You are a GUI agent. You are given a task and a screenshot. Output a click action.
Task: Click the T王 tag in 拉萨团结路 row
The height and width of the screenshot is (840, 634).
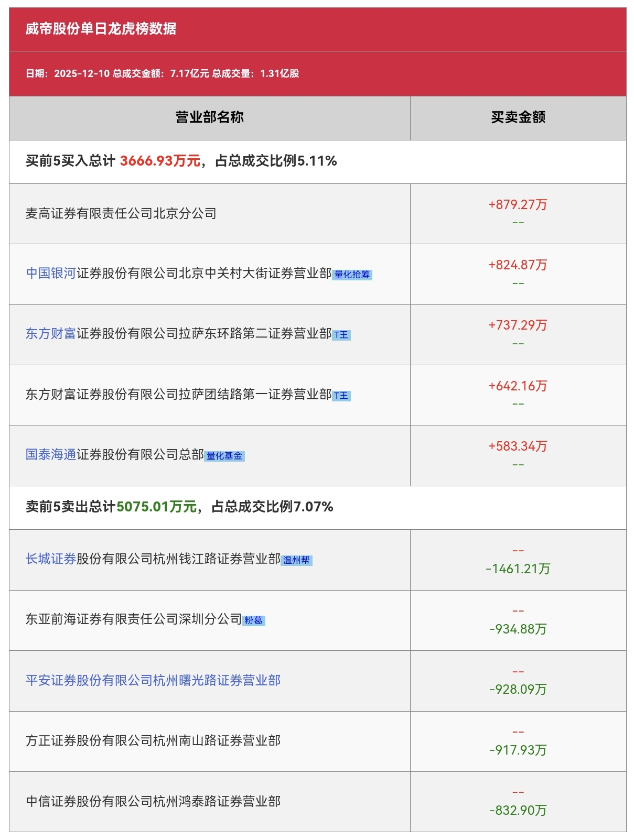(x=341, y=396)
